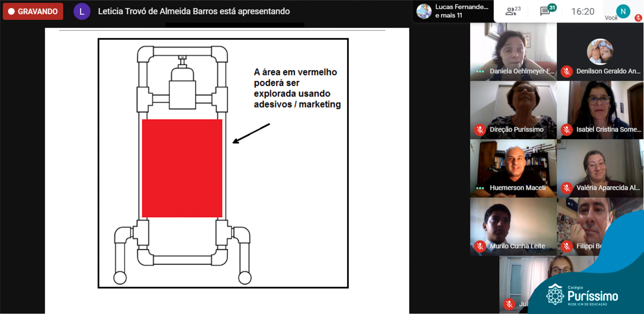The height and width of the screenshot is (314, 644).
Task: Click muted mic icon on Isabel Cristina tile
Action: point(567,130)
